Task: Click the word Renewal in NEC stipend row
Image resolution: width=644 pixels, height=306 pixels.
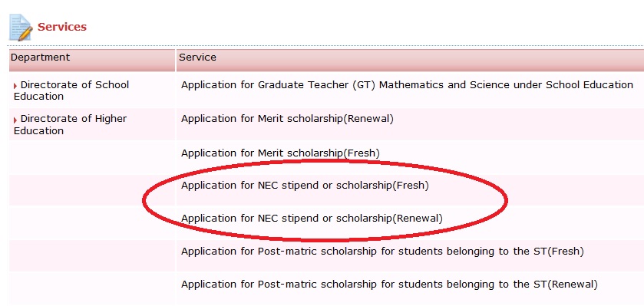Action: (418, 219)
